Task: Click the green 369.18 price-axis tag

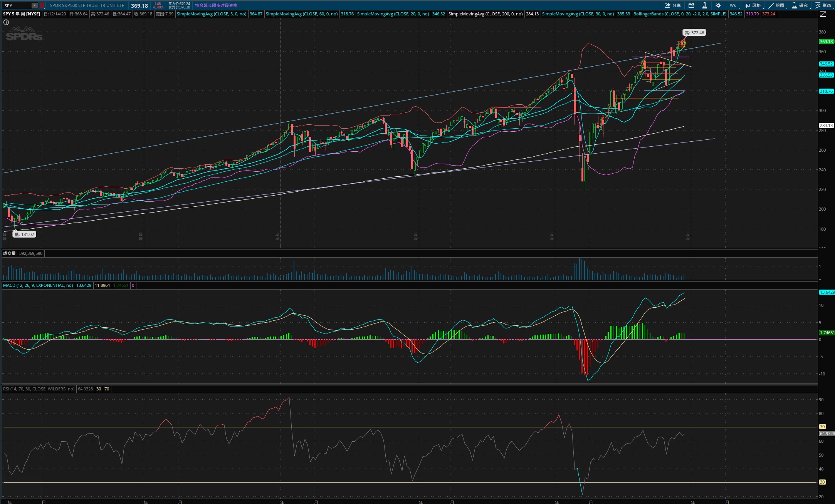Action: (x=826, y=42)
